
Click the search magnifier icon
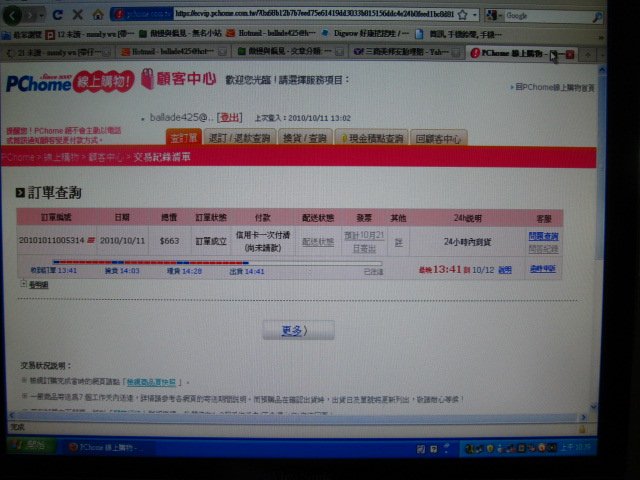[x=597, y=16]
